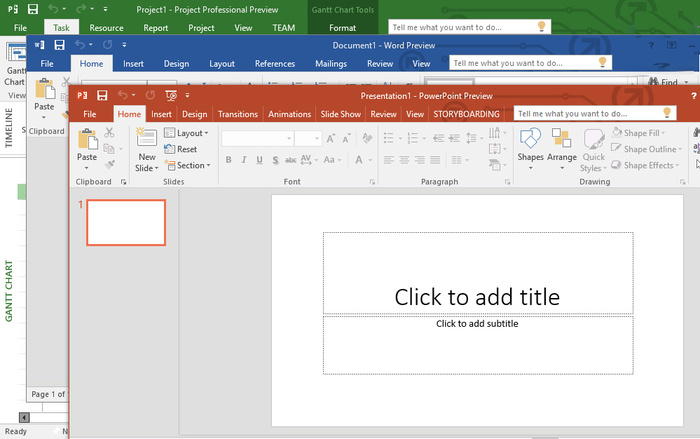
Task: Click the Arrange objects icon
Action: [x=561, y=140]
